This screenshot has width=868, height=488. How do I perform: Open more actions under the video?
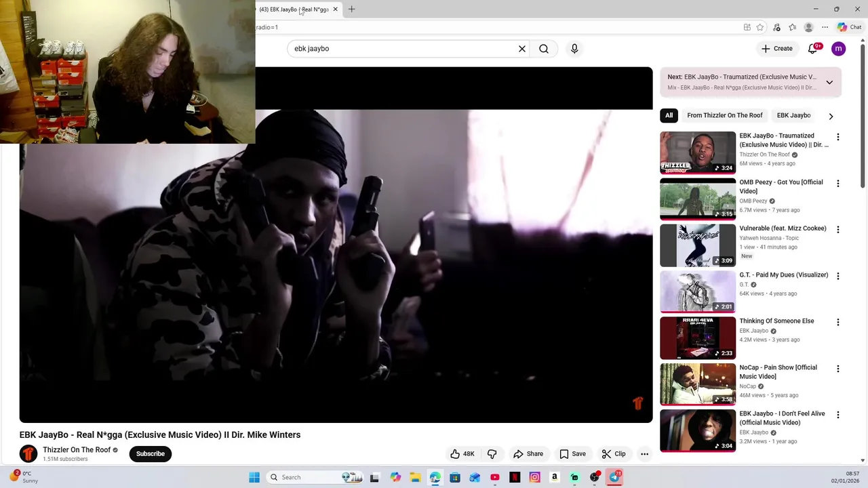click(x=644, y=454)
